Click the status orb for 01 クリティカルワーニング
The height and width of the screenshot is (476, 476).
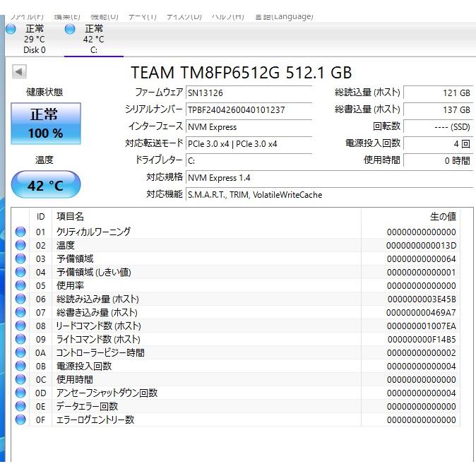click(x=20, y=232)
